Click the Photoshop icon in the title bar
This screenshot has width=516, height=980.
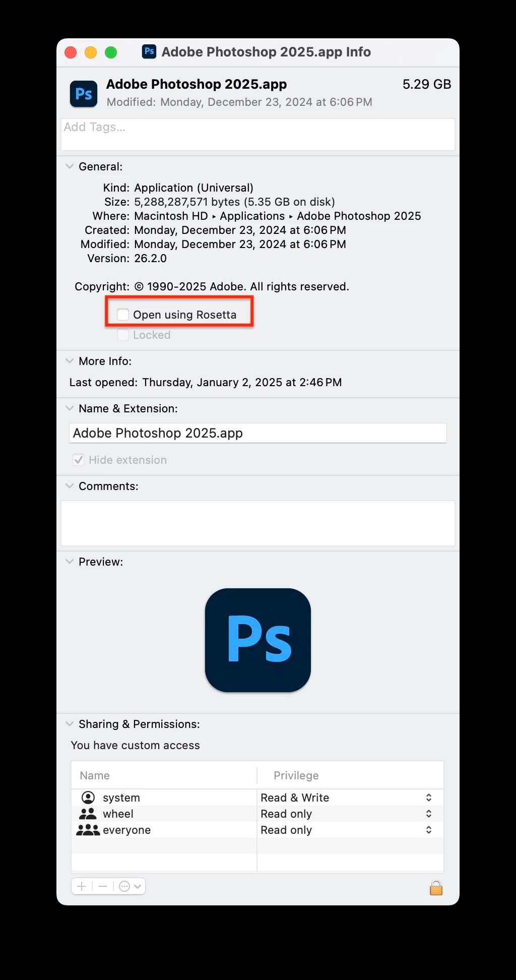[x=149, y=52]
